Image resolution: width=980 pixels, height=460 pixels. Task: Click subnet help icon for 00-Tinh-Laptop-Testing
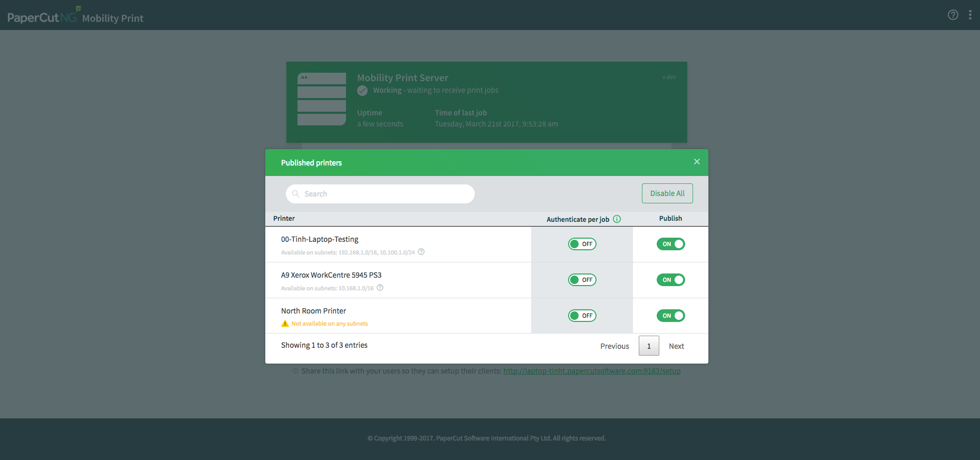(x=421, y=252)
